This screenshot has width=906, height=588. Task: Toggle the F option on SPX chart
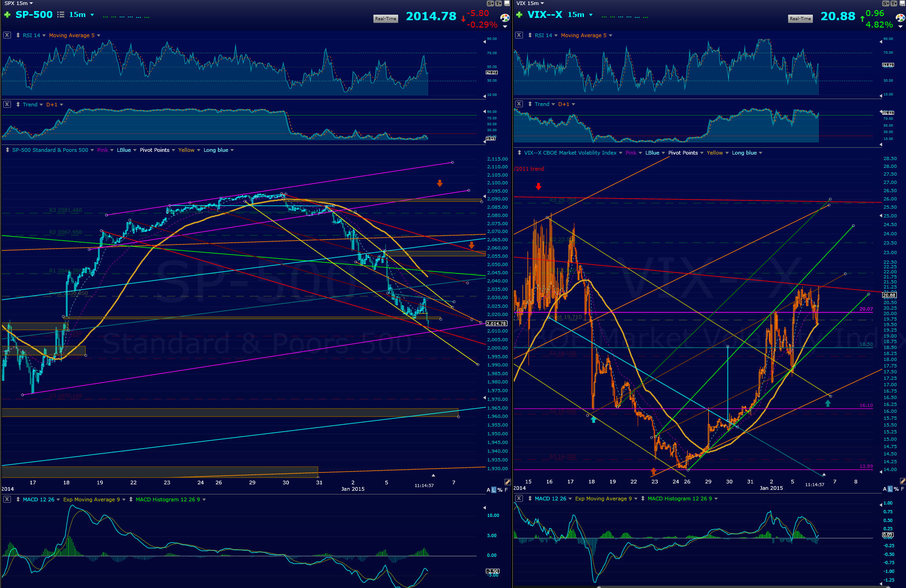[x=506, y=490]
